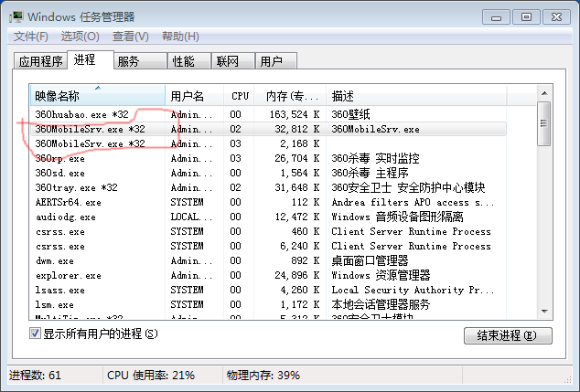
Task: Click the scrollbar up arrow
Action: click(544, 93)
